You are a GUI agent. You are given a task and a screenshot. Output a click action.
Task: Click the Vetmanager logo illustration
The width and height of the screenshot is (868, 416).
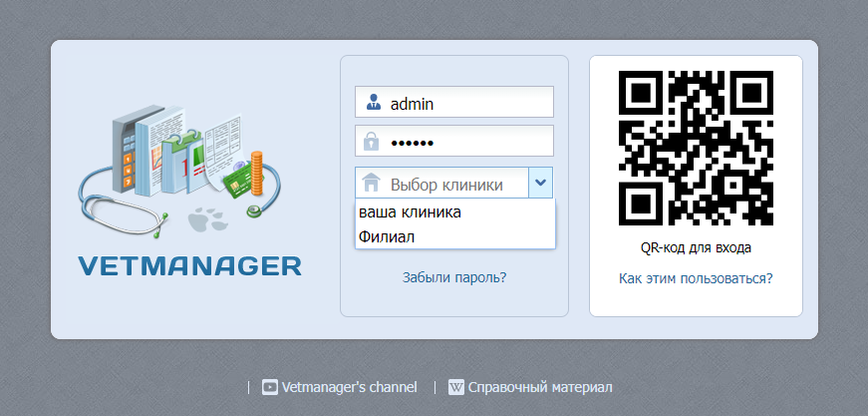(x=178, y=172)
